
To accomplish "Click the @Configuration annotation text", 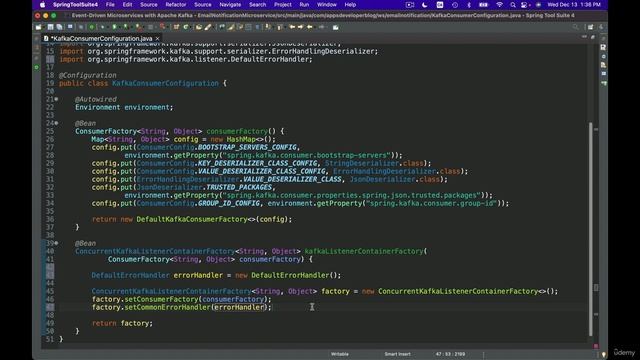I will (x=87, y=75).
